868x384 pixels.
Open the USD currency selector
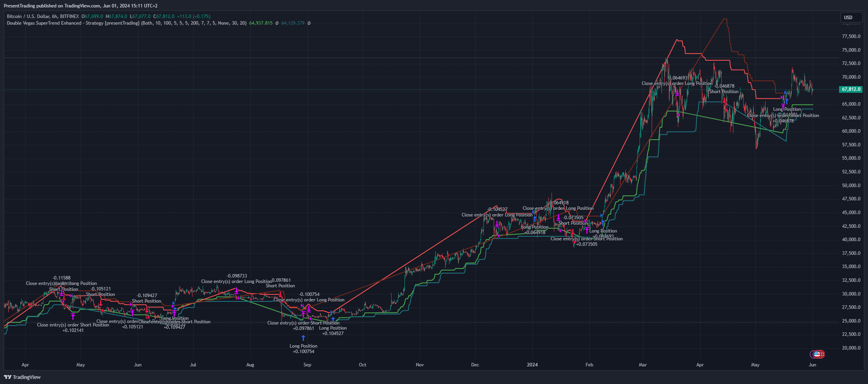851,17
